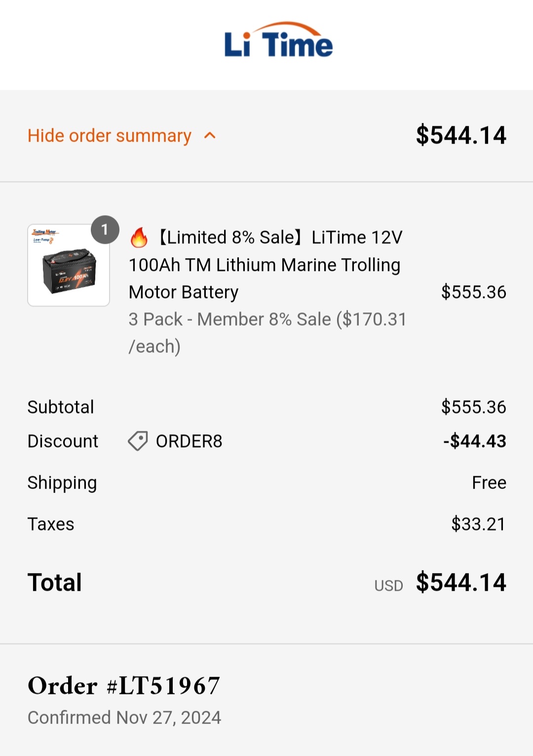The image size is (533, 756).
Task: Click the bold Total label
Action: [55, 582]
